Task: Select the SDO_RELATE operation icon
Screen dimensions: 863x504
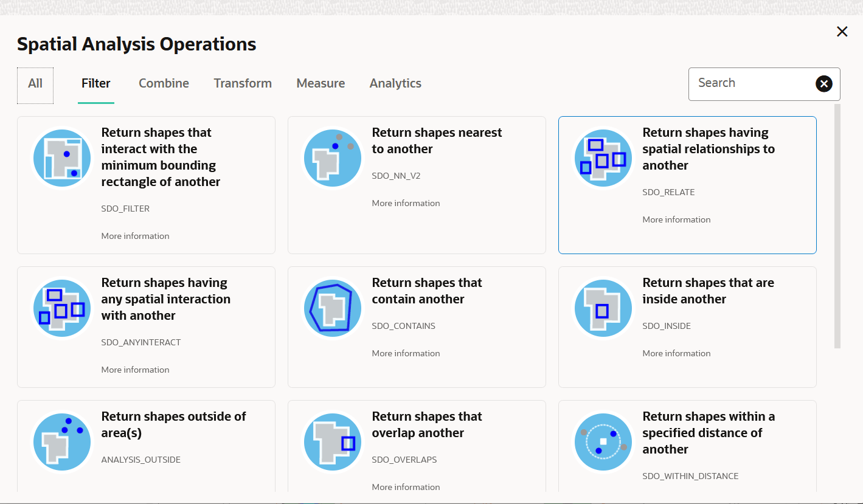Action: 603,158
